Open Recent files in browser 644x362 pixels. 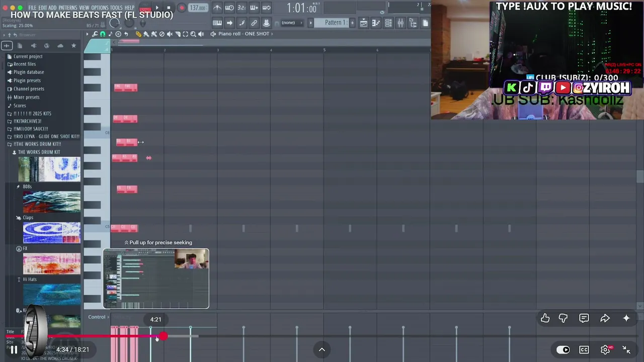pos(24,64)
